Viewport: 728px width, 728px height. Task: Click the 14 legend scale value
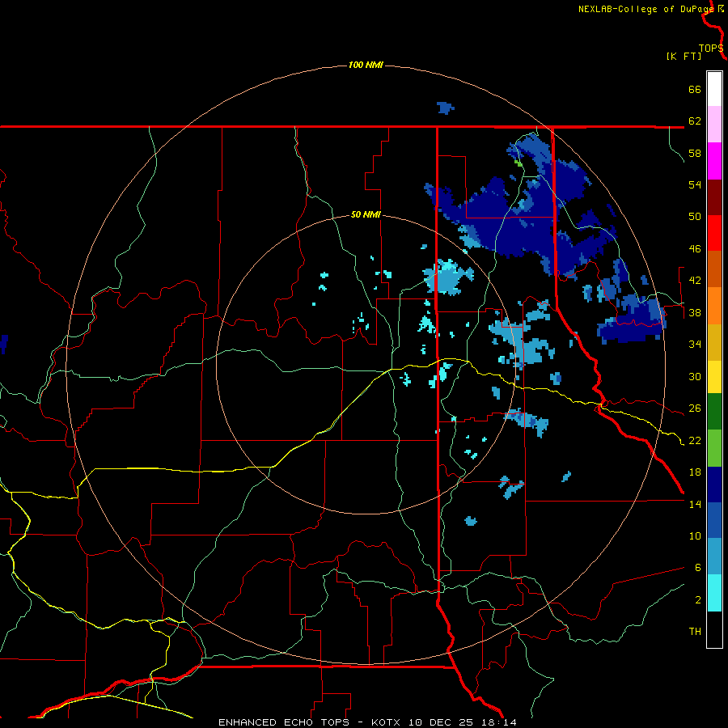click(695, 504)
